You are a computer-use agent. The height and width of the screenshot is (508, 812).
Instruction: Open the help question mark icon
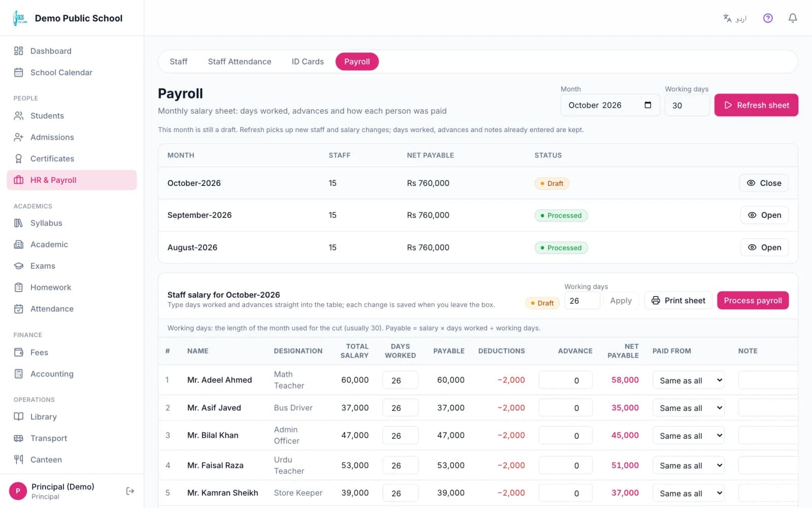[x=768, y=18]
